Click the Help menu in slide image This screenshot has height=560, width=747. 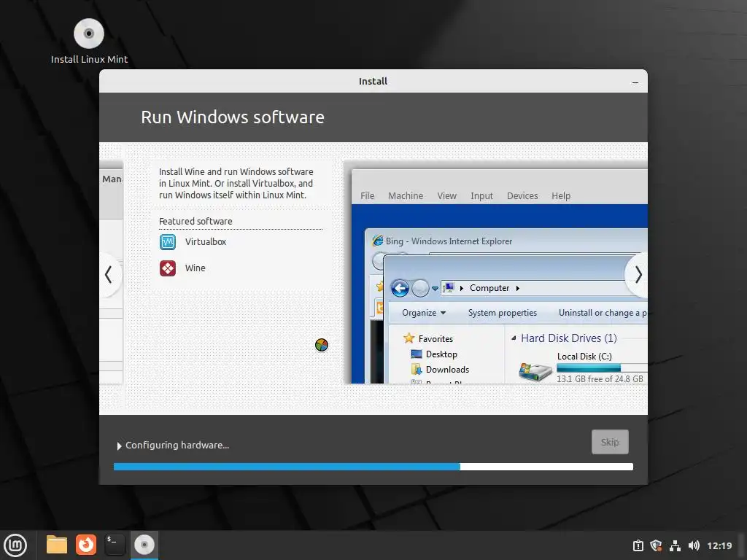pos(561,195)
